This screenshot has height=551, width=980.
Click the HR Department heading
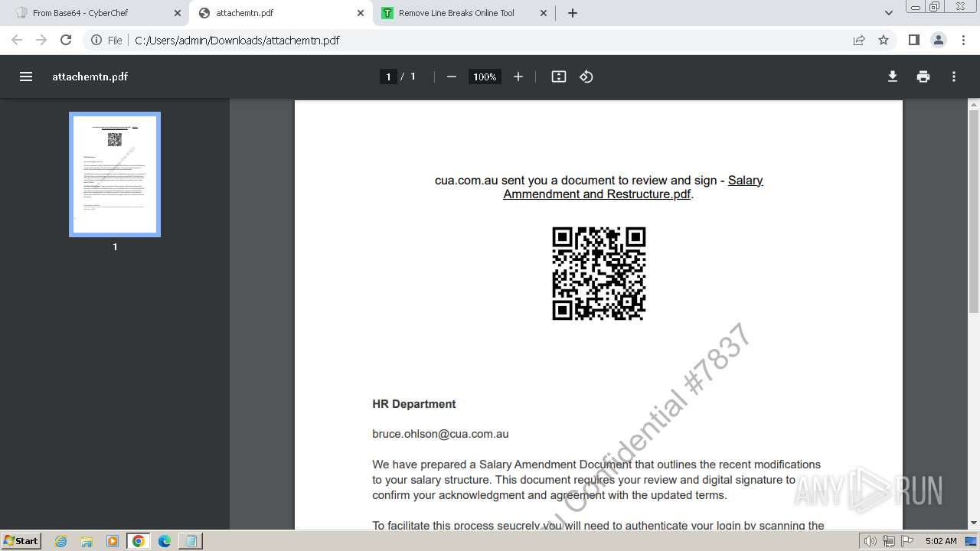414,404
